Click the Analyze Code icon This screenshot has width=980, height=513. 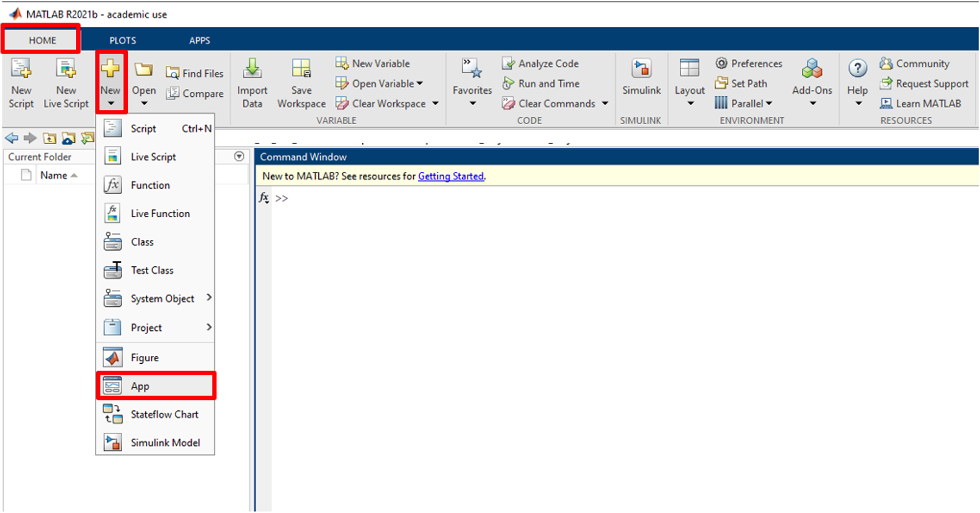tap(509, 63)
